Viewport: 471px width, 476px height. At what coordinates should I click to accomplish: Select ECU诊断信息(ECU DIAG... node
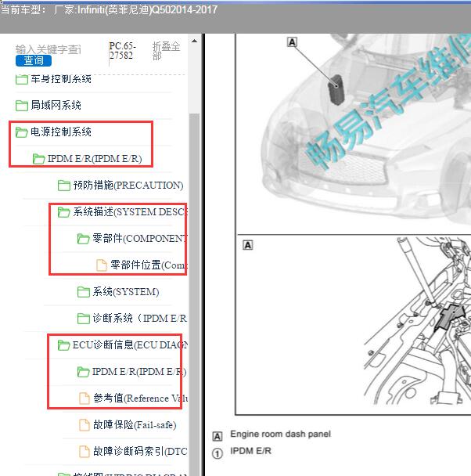130,344
